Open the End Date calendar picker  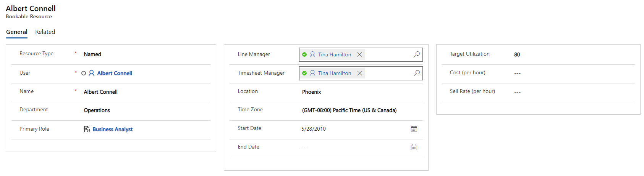pos(414,147)
